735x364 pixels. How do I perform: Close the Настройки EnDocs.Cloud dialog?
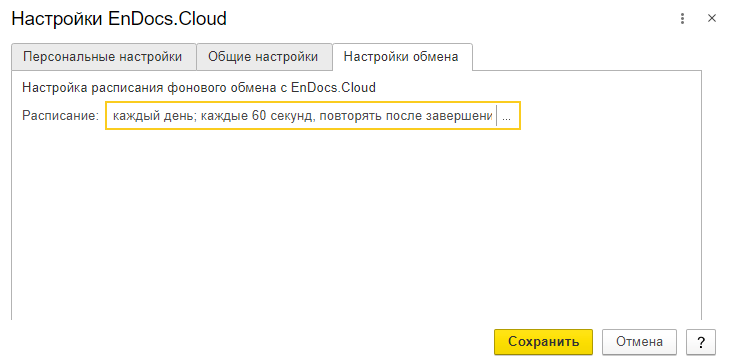712,19
